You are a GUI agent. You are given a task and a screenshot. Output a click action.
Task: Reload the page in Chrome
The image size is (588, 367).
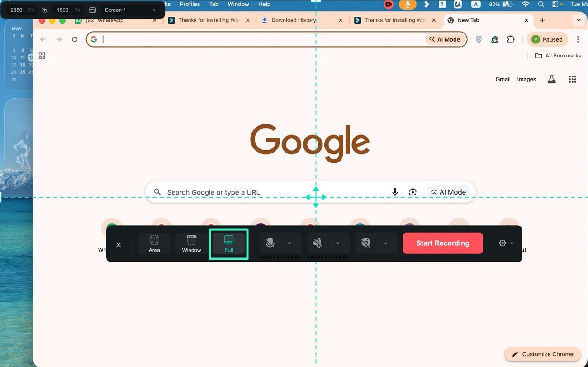(x=75, y=39)
